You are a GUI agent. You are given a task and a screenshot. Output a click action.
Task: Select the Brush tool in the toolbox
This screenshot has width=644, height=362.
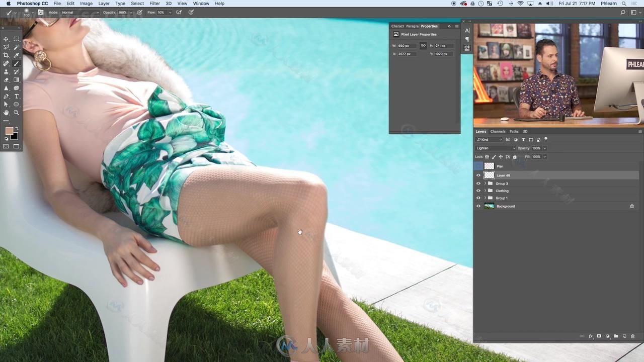click(17, 63)
